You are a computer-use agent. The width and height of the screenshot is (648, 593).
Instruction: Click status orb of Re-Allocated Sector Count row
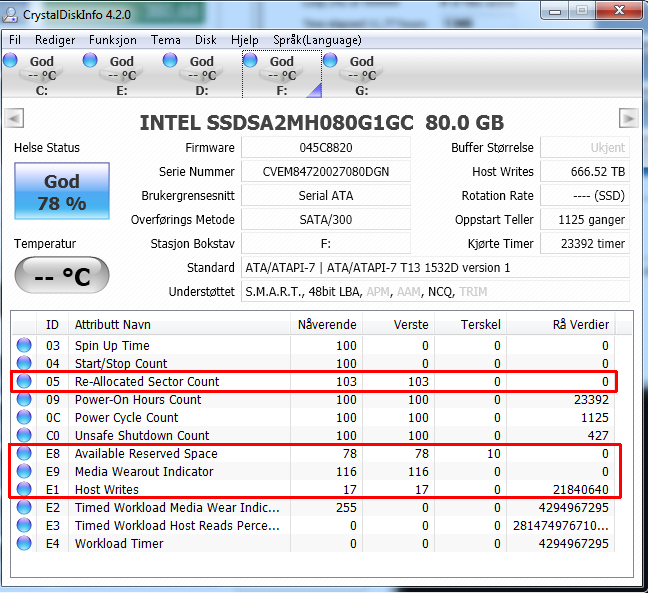click(24, 381)
